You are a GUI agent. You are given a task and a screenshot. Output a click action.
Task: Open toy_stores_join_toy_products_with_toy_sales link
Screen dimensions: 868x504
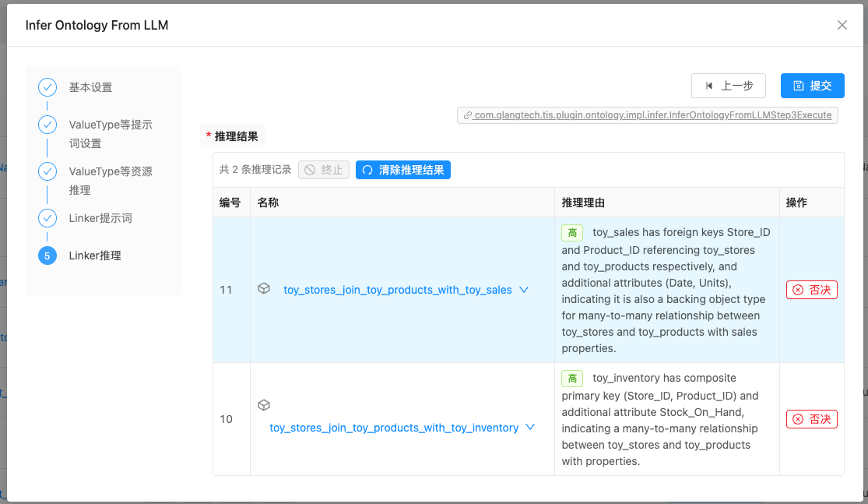coord(398,290)
